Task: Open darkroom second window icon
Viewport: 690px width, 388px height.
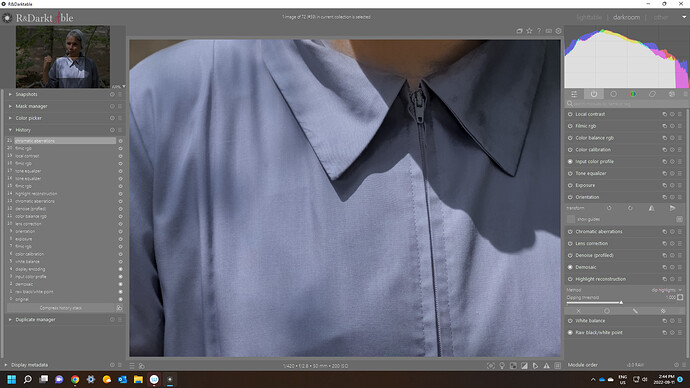Action: 520,31
